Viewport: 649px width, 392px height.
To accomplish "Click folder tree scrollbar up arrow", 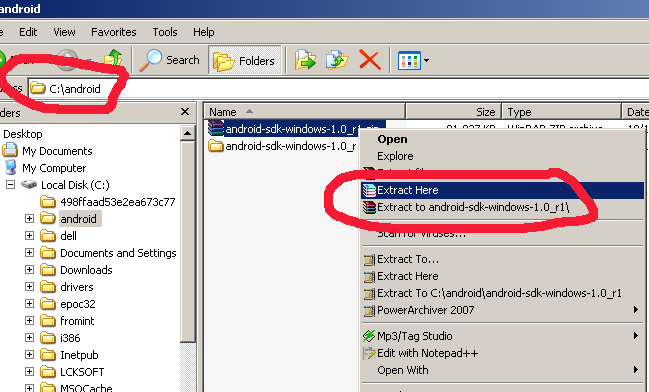I will click(x=187, y=133).
